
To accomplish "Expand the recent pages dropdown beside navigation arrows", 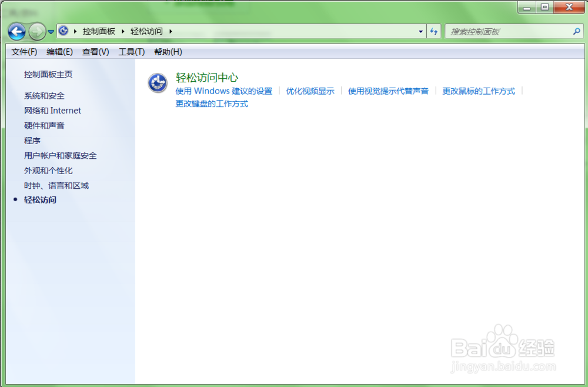I will click(x=51, y=31).
